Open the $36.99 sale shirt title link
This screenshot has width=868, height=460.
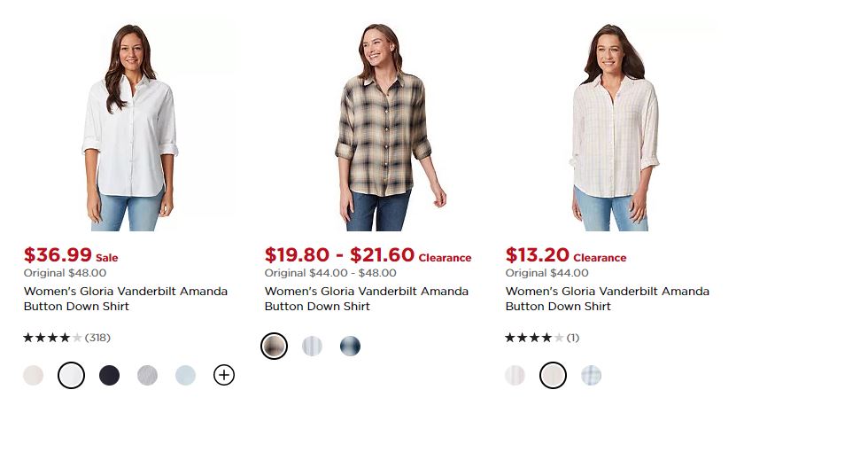pyautogui.click(x=125, y=299)
